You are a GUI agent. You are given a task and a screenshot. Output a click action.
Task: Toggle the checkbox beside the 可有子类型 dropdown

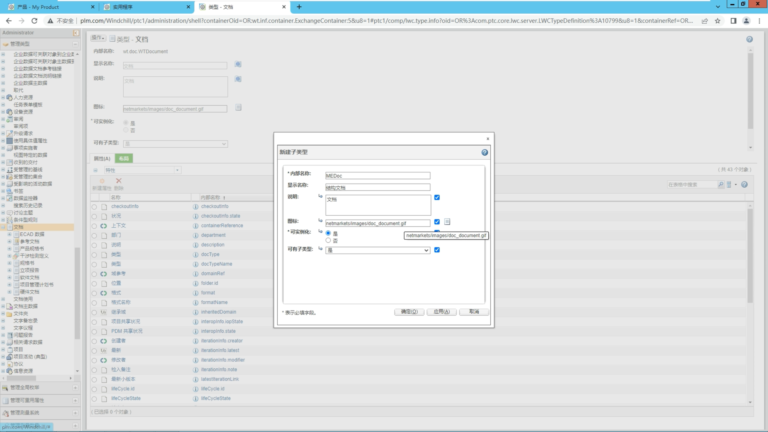[437, 250]
